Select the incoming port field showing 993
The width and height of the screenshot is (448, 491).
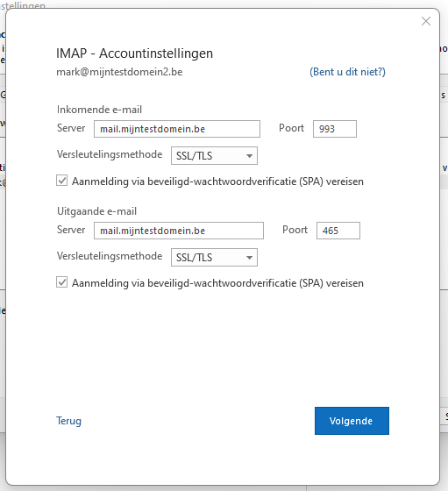point(335,129)
